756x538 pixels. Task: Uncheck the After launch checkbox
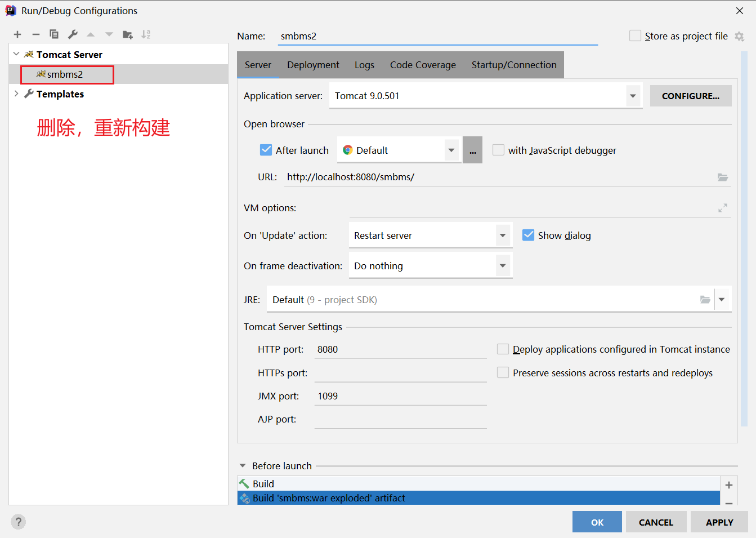[266, 150]
